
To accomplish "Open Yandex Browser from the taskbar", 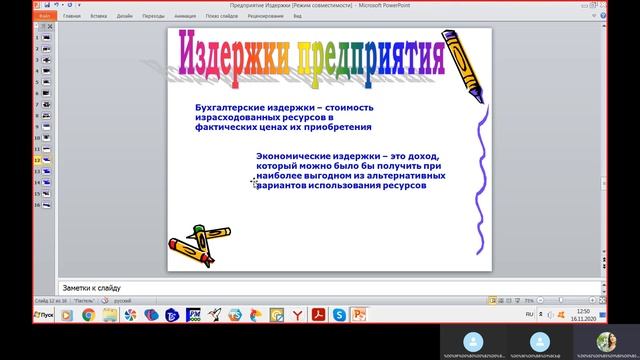I will click(298, 315).
